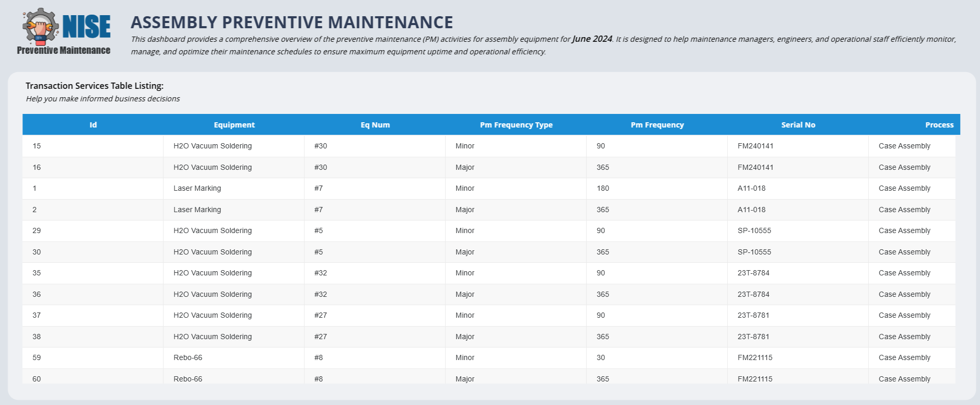Select the Major cell in row Id 30

[465, 252]
